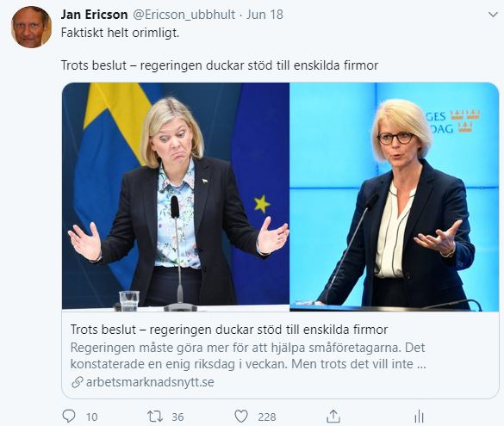Image resolution: width=504 pixels, height=426 pixels.
Task: Open the @Ericson_ubbhult handle
Action: click(184, 15)
